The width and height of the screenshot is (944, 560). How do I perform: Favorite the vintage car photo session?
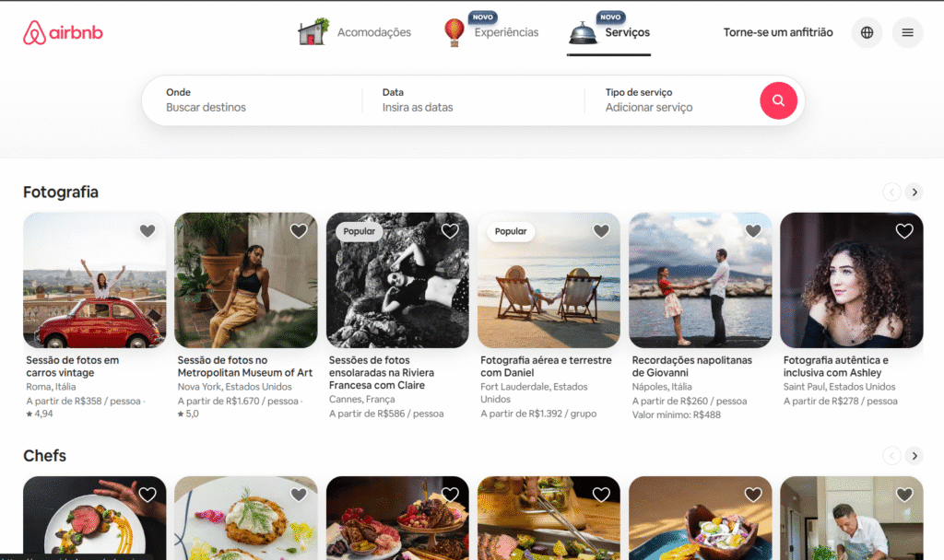point(147,231)
